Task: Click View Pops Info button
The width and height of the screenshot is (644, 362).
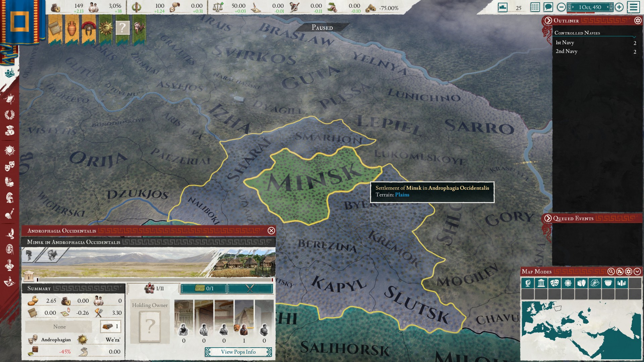Action: pyautogui.click(x=238, y=352)
